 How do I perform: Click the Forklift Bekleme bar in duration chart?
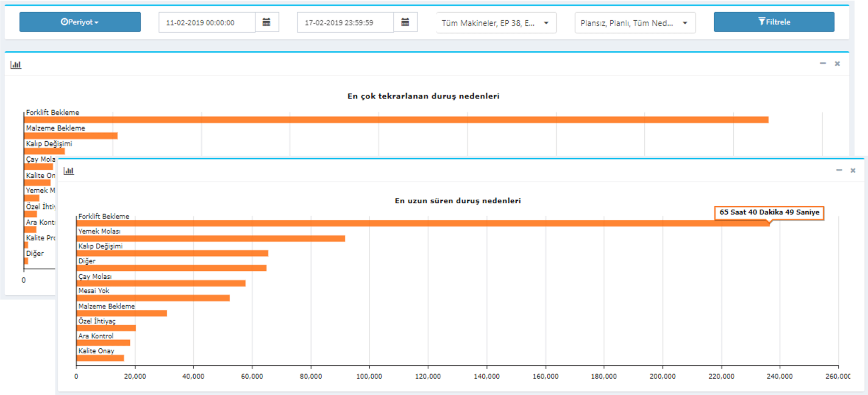[x=423, y=223]
